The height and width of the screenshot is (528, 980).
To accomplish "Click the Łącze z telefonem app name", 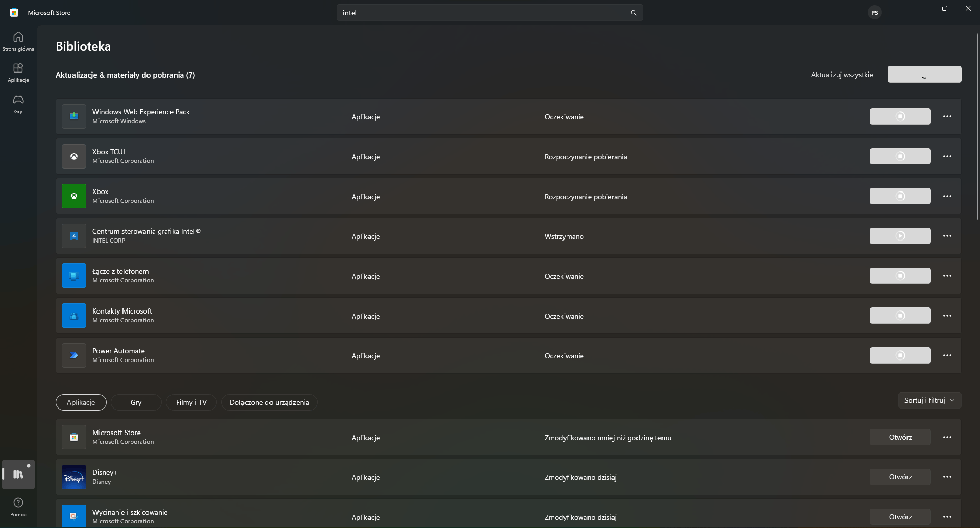I will pyautogui.click(x=120, y=271).
